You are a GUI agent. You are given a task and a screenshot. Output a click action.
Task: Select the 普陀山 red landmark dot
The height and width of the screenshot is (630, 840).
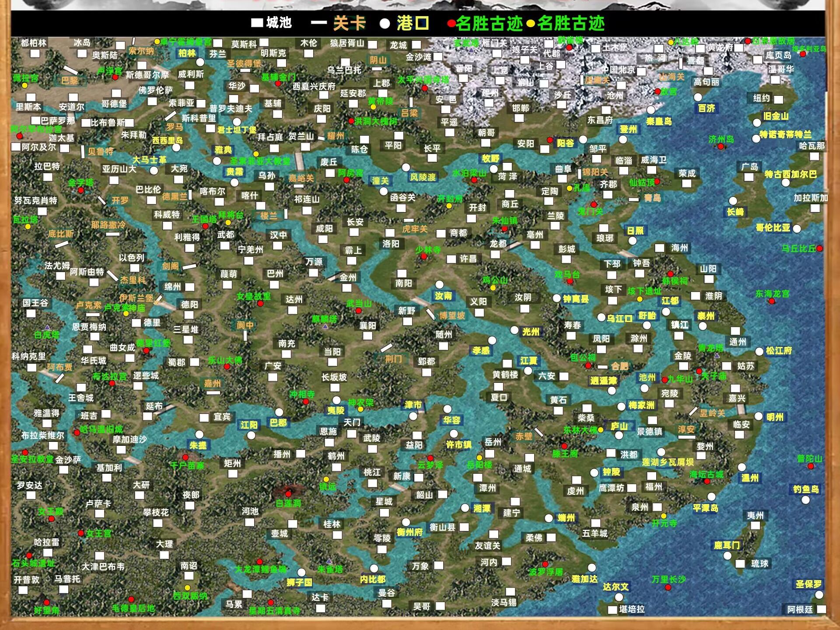point(811,466)
